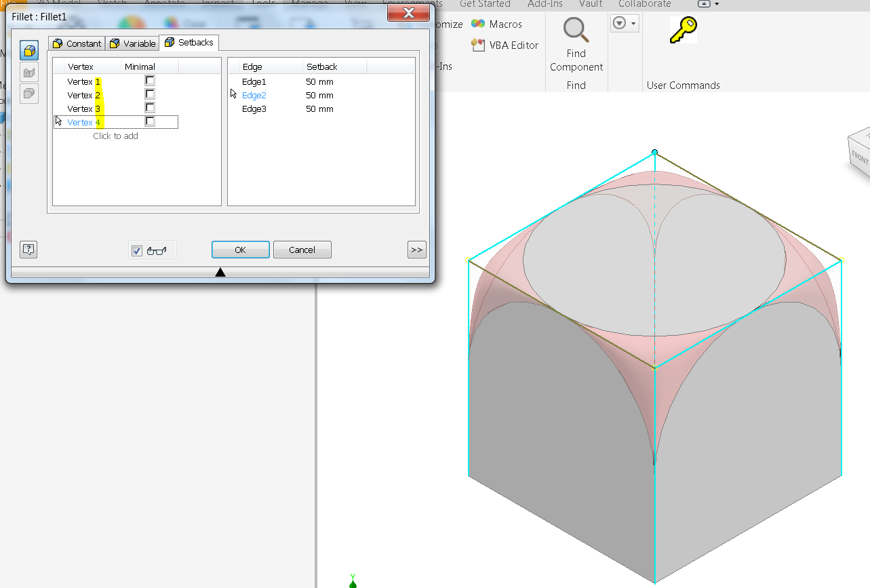Expand the dialog with the >> button
870x588 pixels.
pos(416,250)
